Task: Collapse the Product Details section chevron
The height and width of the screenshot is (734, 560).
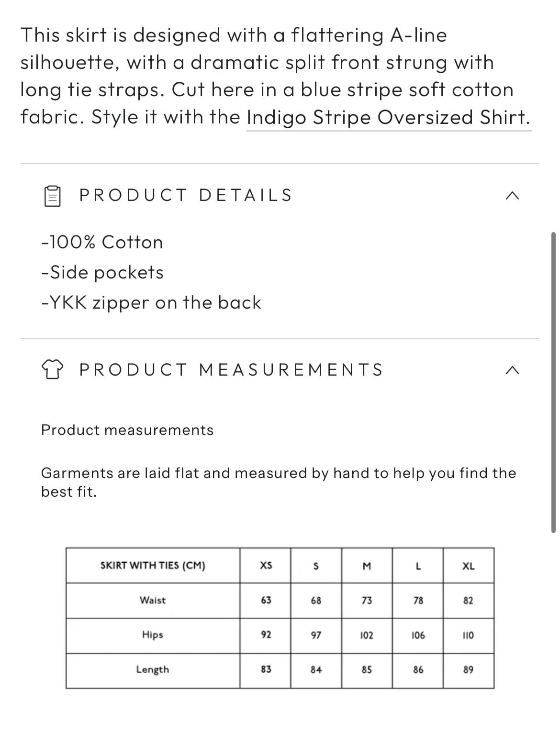Action: pos(512,196)
